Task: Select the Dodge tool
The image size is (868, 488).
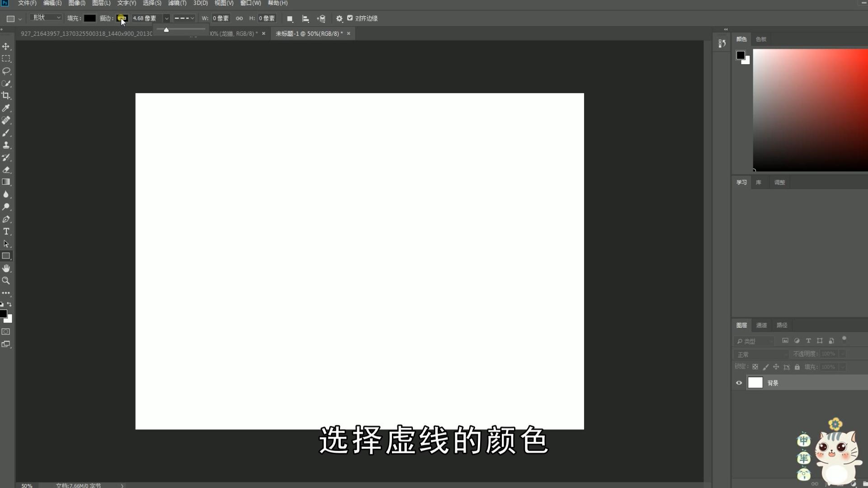Action: tap(6, 207)
